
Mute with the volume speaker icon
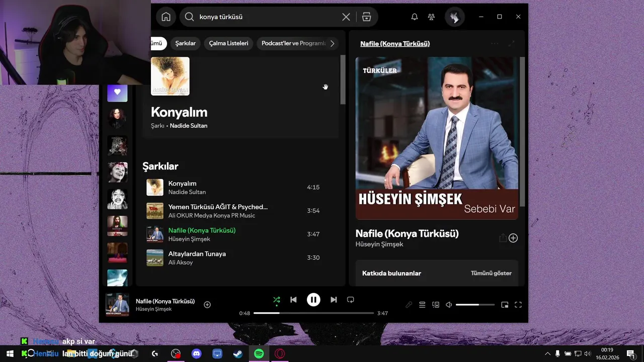pos(449,305)
